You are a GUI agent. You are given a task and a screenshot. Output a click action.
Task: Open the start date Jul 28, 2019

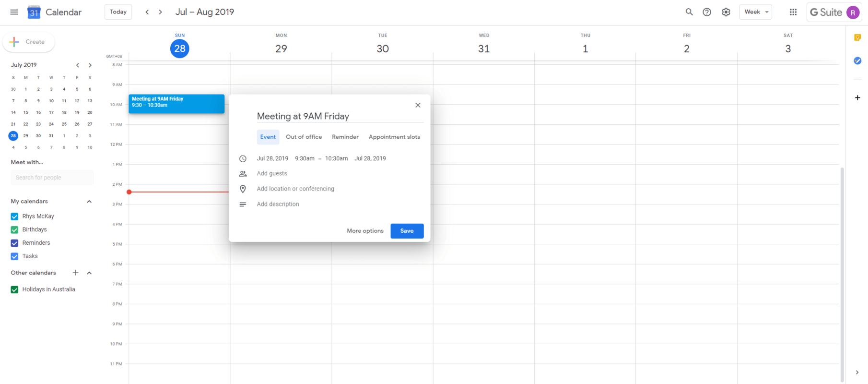click(x=272, y=158)
